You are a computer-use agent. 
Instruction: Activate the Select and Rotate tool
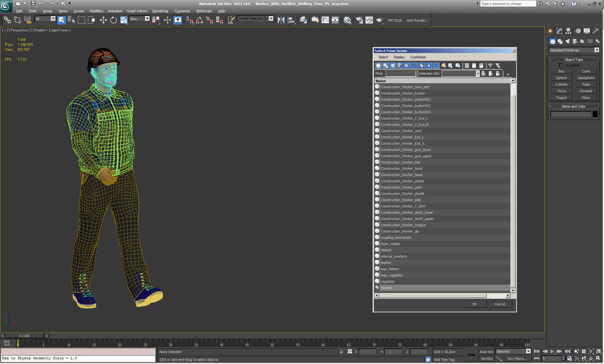click(113, 20)
